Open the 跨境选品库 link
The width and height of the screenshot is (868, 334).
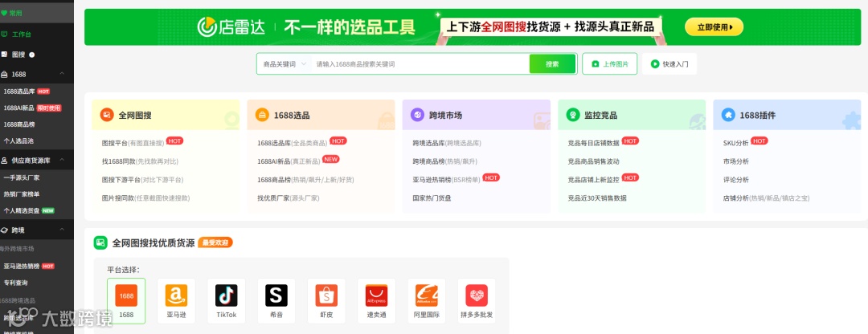click(447, 143)
